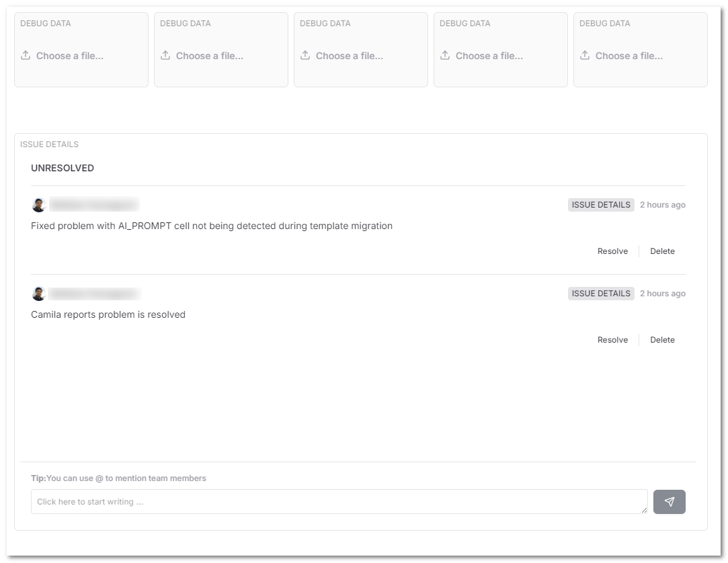Image resolution: width=728 pixels, height=563 pixels.
Task: Open the first commenter's avatar
Action: (38, 204)
